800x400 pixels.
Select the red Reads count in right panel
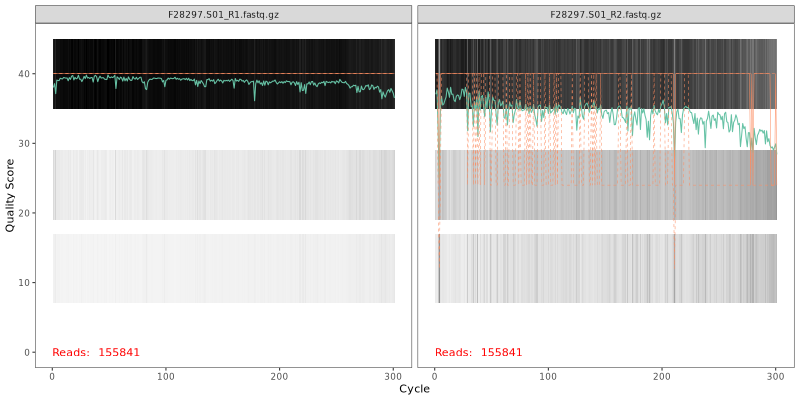pos(478,352)
